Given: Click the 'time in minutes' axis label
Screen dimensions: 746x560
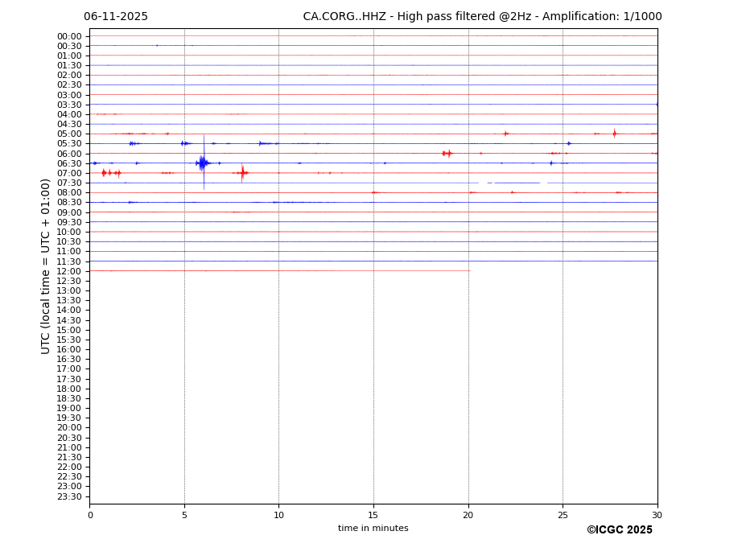Looking at the screenshot, I should click(373, 529).
